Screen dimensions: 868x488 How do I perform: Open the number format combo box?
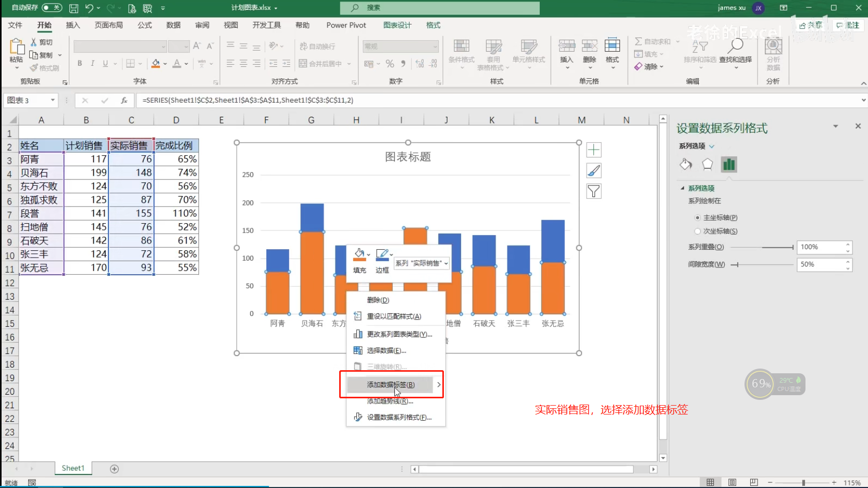pos(401,46)
